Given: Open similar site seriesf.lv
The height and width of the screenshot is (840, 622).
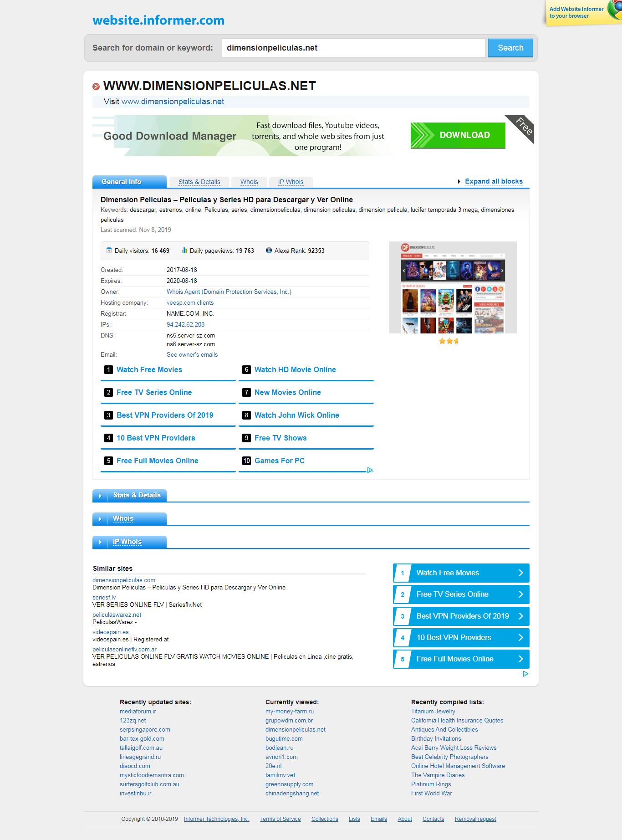Looking at the screenshot, I should (x=104, y=598).
